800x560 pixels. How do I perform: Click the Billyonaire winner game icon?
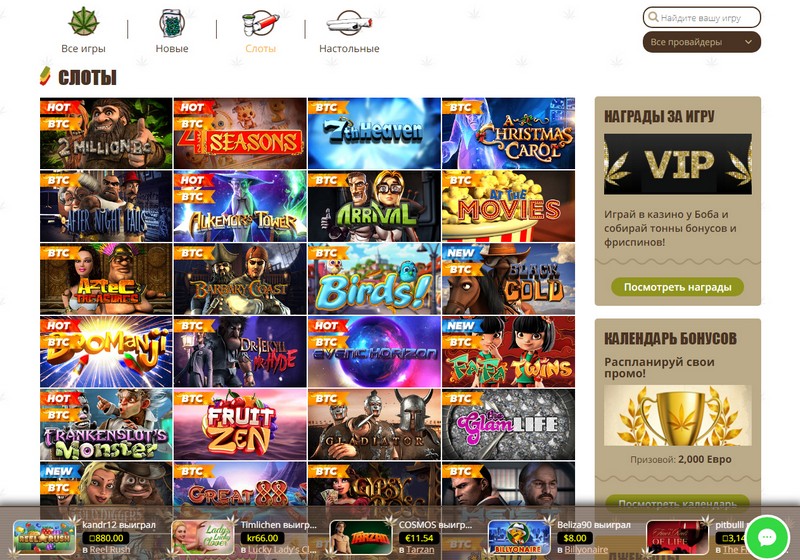519,537
